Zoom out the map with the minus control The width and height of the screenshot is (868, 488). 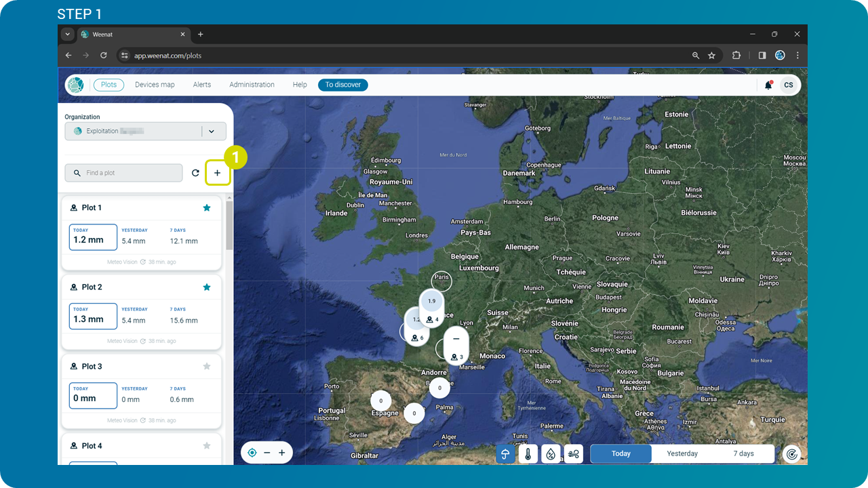267,453
